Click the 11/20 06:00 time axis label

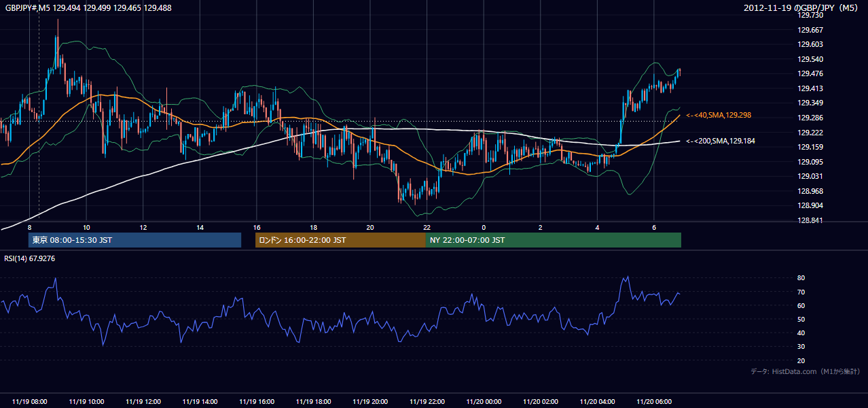pos(653,401)
